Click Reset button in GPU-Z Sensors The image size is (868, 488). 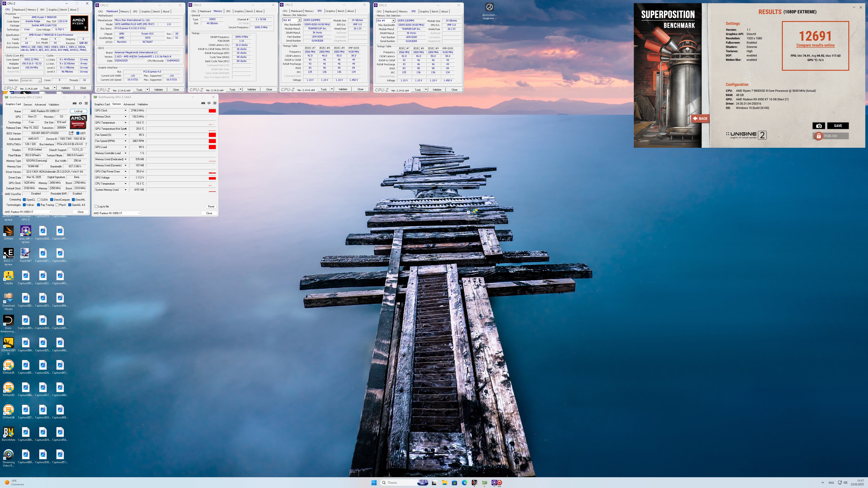(x=211, y=206)
